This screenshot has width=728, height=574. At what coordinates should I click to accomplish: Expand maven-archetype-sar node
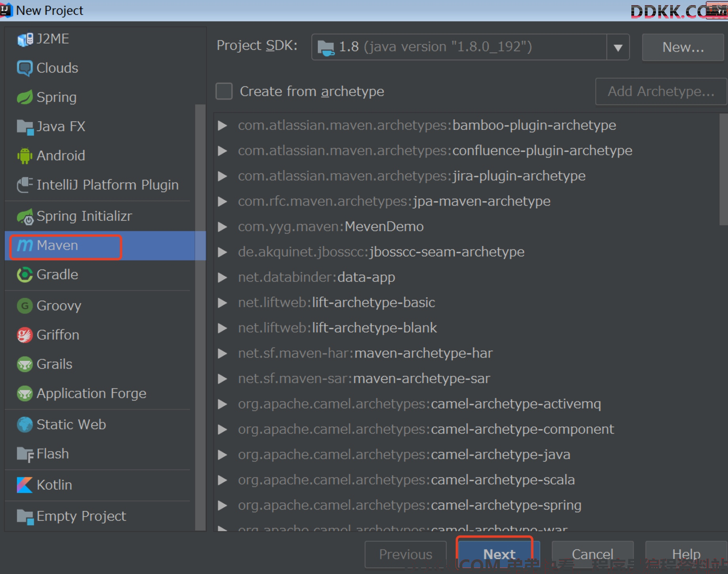pos(223,379)
